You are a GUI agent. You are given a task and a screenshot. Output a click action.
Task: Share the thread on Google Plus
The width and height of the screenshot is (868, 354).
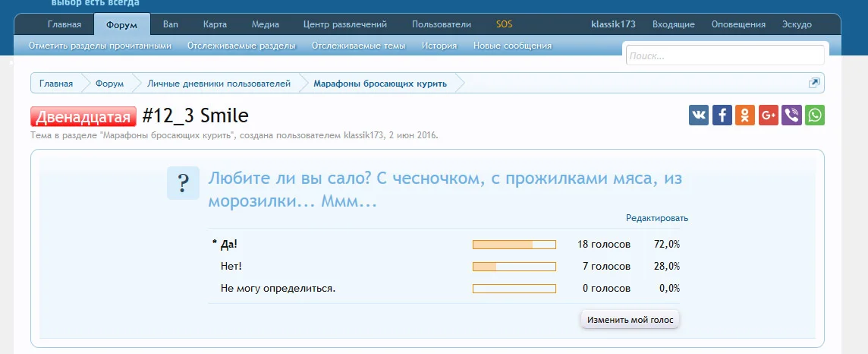(x=769, y=115)
